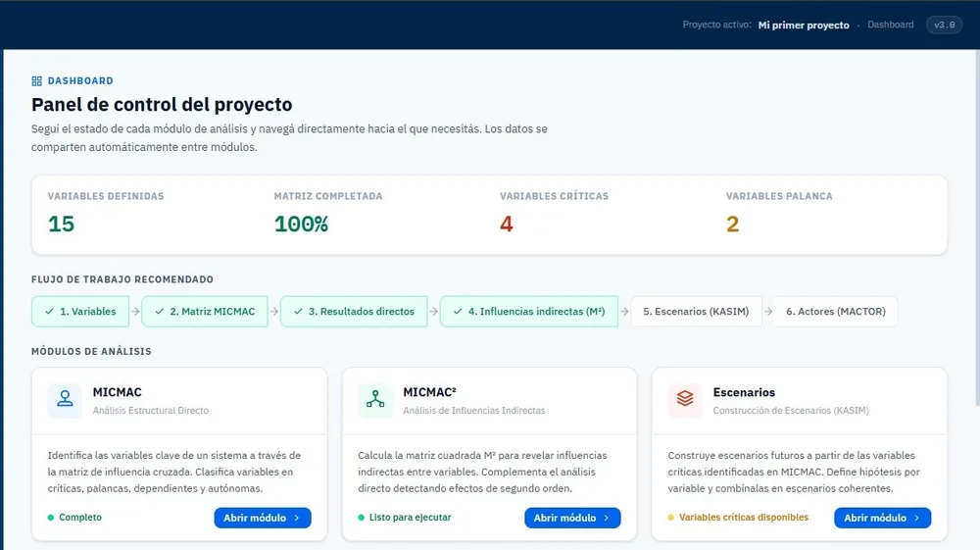
Task: Click the Proyecto activo label
Action: [717, 25]
